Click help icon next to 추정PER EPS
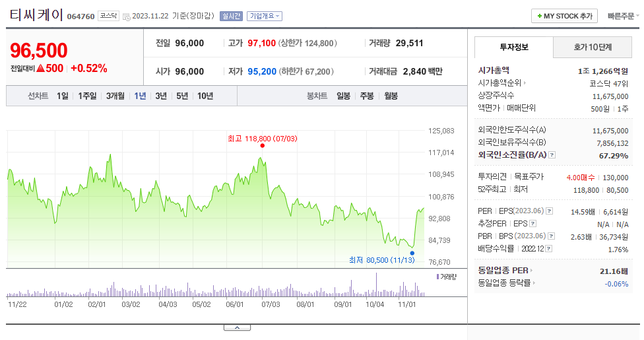This screenshot has height=340, width=644. pyautogui.click(x=532, y=224)
